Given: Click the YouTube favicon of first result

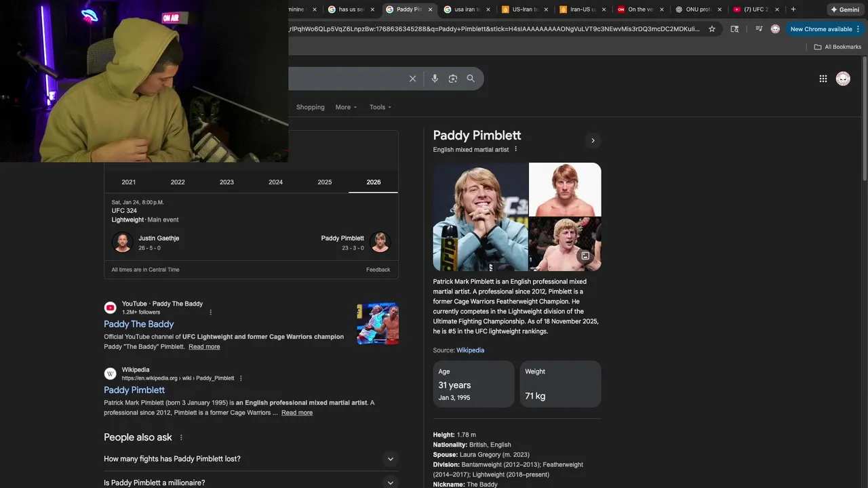Looking at the screenshot, I should coord(110,308).
